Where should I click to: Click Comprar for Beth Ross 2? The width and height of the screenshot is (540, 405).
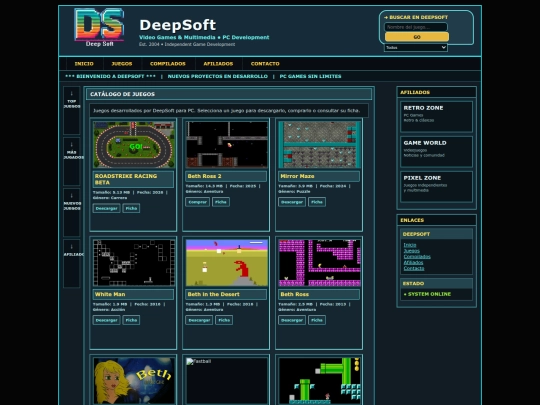point(198,202)
